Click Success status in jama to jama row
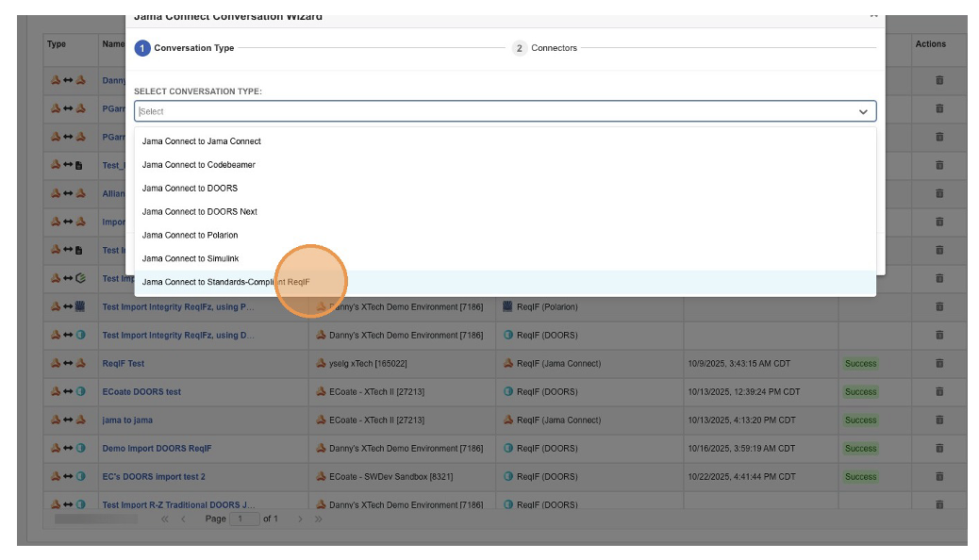 pos(860,420)
